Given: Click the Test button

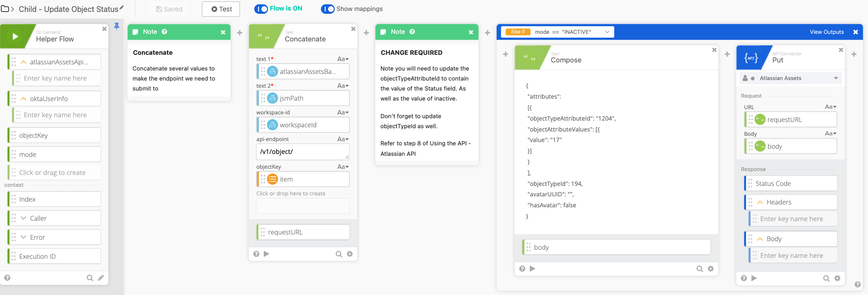Looking at the screenshot, I should point(221,9).
